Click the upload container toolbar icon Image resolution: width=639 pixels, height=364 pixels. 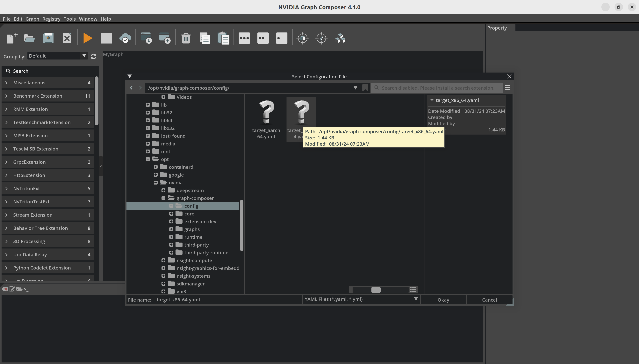tap(165, 38)
